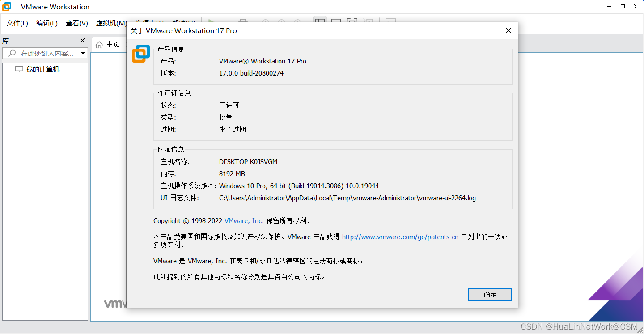This screenshot has height=334, width=644.
Task: Minimize the VMware Workstation main window
Action: (x=609, y=7)
